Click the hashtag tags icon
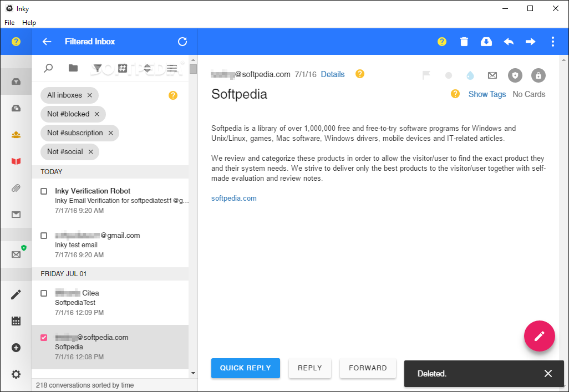Screen dimensions: 569x392 [x=123, y=68]
